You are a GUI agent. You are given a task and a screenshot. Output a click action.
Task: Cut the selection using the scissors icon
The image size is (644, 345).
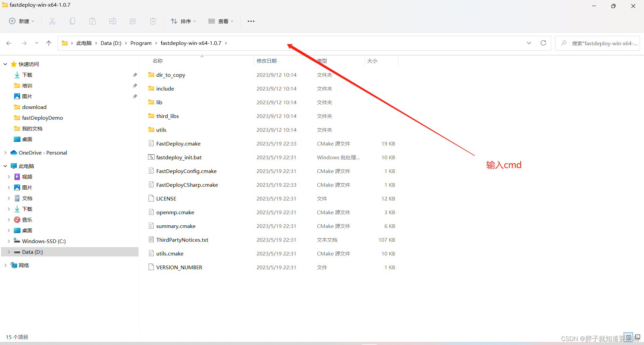[x=52, y=21]
